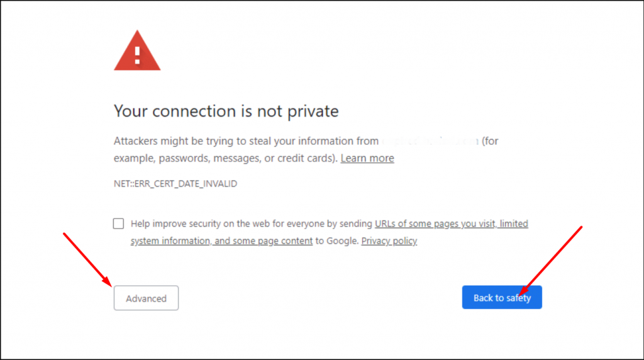This screenshot has width=644, height=360.
Task: Click the exclamation mark inside the triangle
Action: tap(137, 53)
